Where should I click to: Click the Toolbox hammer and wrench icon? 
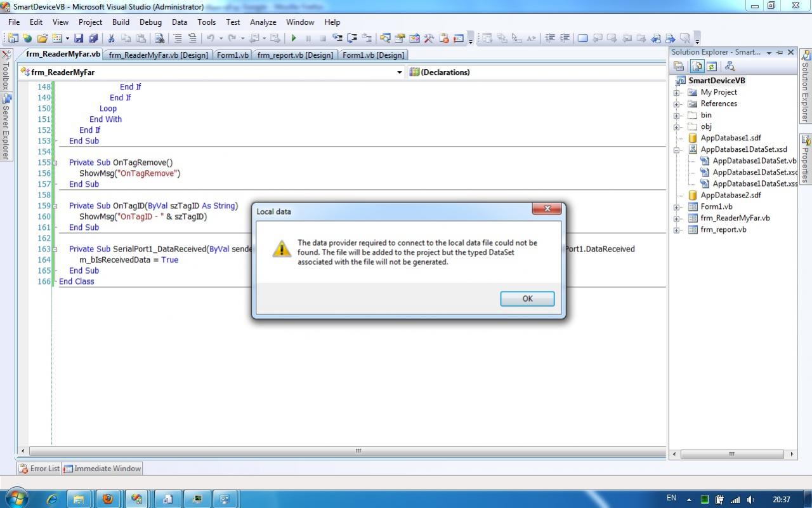429,38
